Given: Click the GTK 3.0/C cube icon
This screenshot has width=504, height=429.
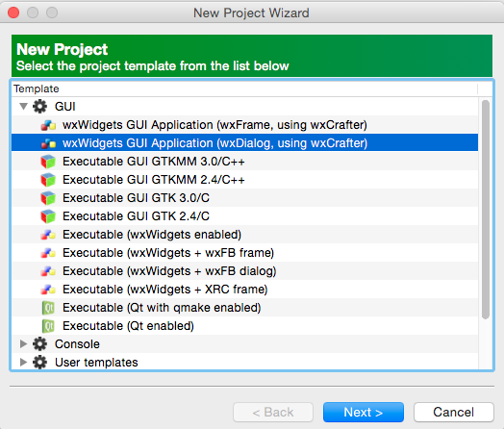Looking at the screenshot, I should pyautogui.click(x=48, y=198).
